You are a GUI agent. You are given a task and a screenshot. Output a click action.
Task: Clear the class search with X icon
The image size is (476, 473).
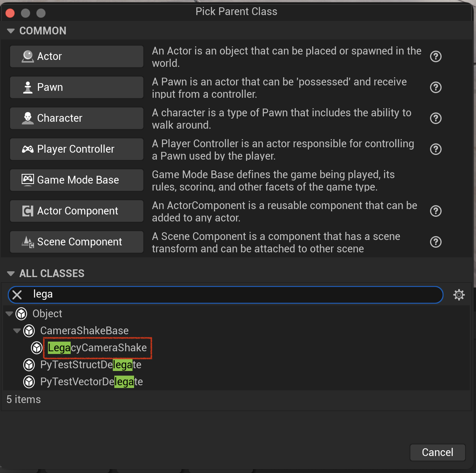[x=17, y=295]
